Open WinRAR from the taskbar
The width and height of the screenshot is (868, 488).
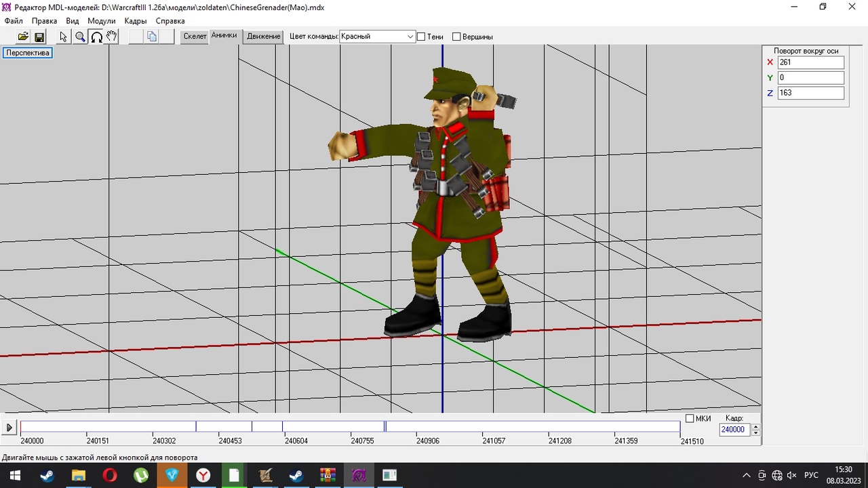click(x=328, y=476)
